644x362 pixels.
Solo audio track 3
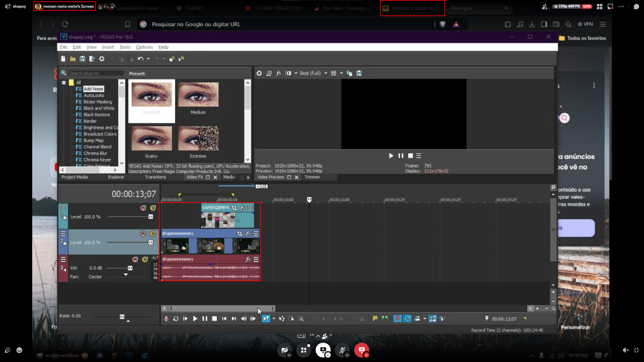(145, 259)
